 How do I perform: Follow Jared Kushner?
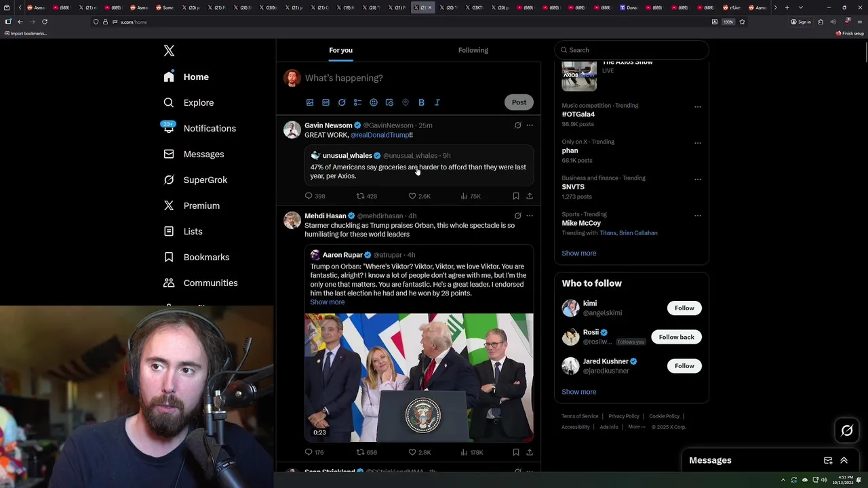[684, 366]
